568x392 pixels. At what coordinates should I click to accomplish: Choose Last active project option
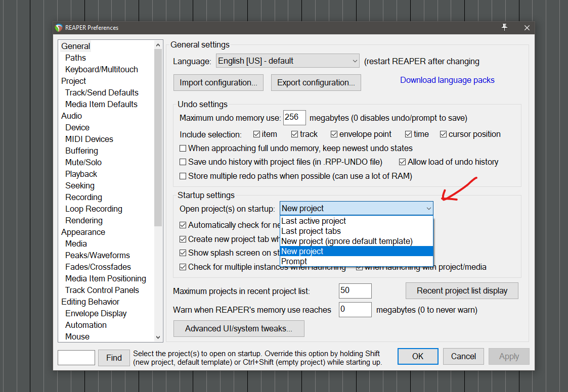pyautogui.click(x=357, y=221)
